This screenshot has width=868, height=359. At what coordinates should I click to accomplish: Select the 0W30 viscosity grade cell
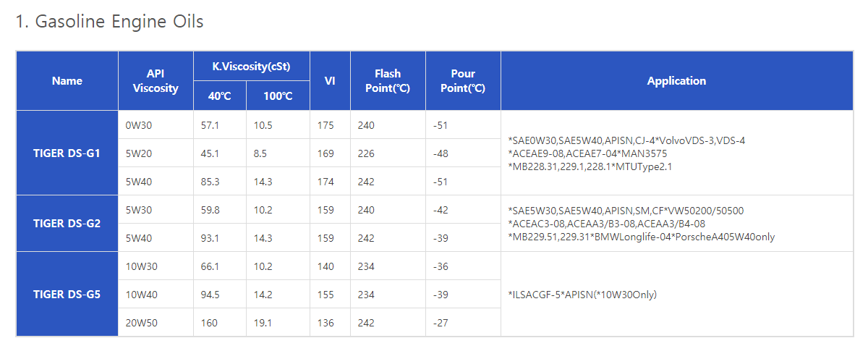point(139,125)
